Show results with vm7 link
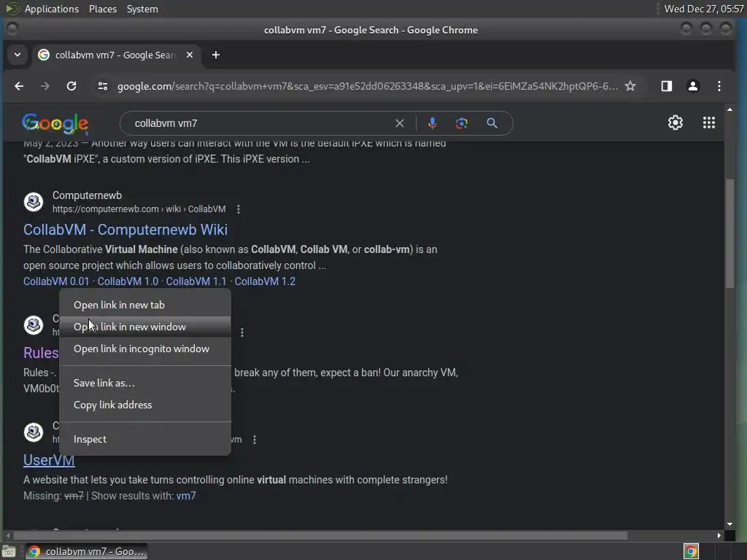Image resolution: width=747 pixels, height=560 pixels. 186,496
